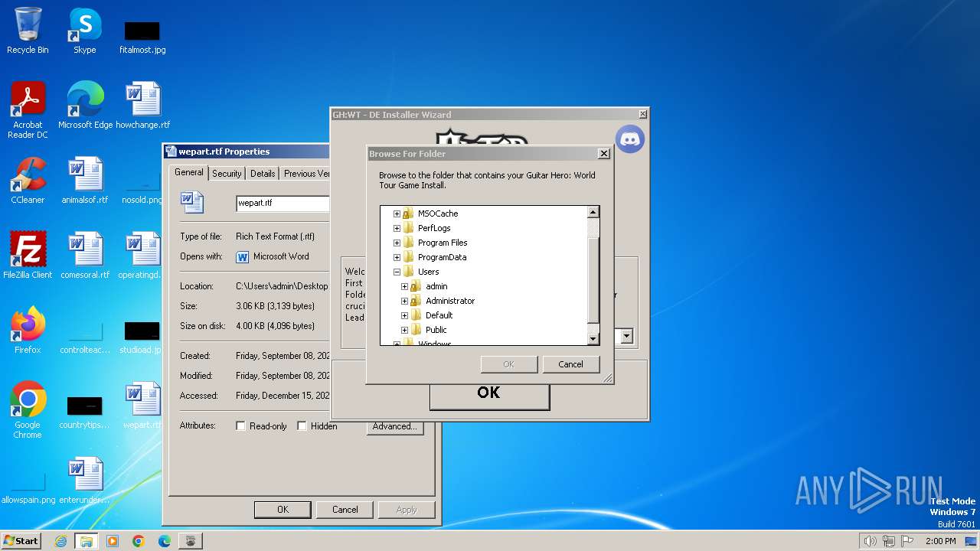The image size is (980, 551).
Task: Expand the Public user folder
Action: 404,330
